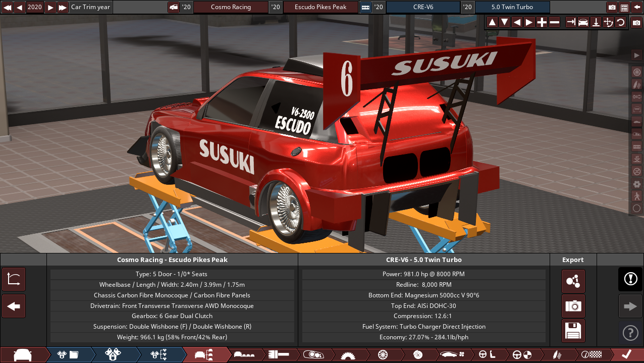Open the headlight fixtures tab
The image size is (644, 363).
tap(313, 355)
